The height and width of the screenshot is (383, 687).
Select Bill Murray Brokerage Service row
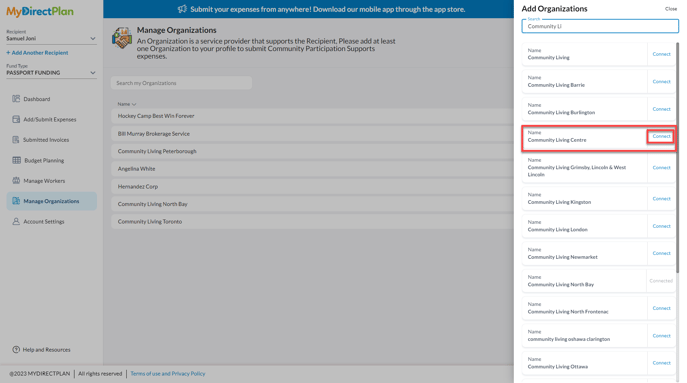coord(312,134)
